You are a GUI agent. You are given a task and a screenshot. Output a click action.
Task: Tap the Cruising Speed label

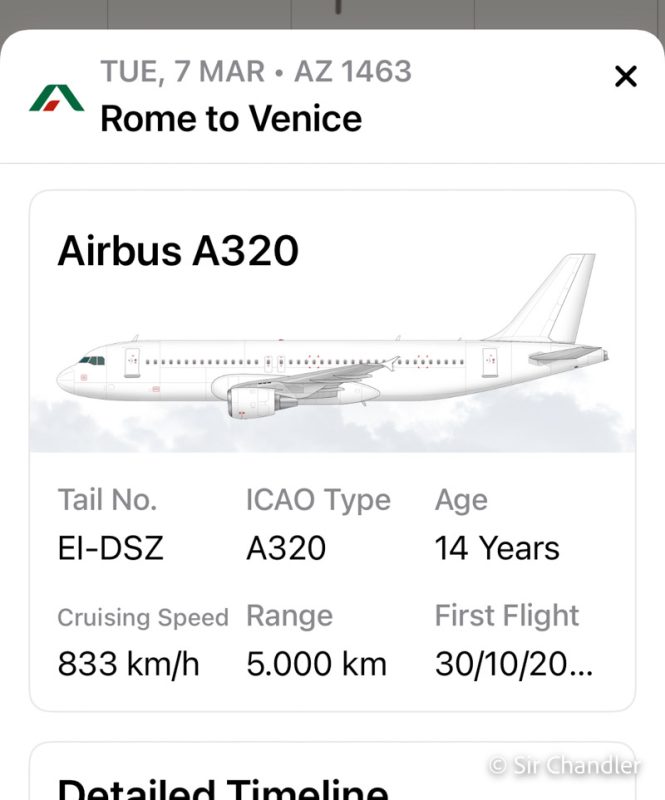(x=143, y=617)
